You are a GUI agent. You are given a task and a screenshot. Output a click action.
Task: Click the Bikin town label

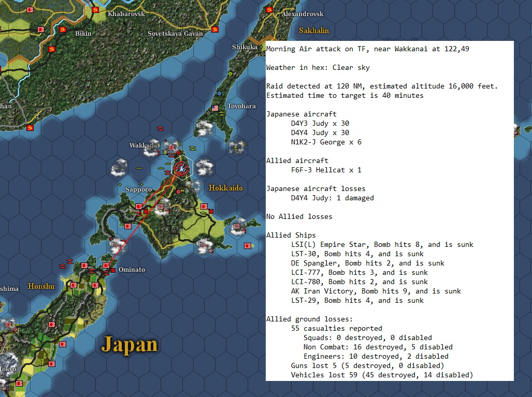83,33
